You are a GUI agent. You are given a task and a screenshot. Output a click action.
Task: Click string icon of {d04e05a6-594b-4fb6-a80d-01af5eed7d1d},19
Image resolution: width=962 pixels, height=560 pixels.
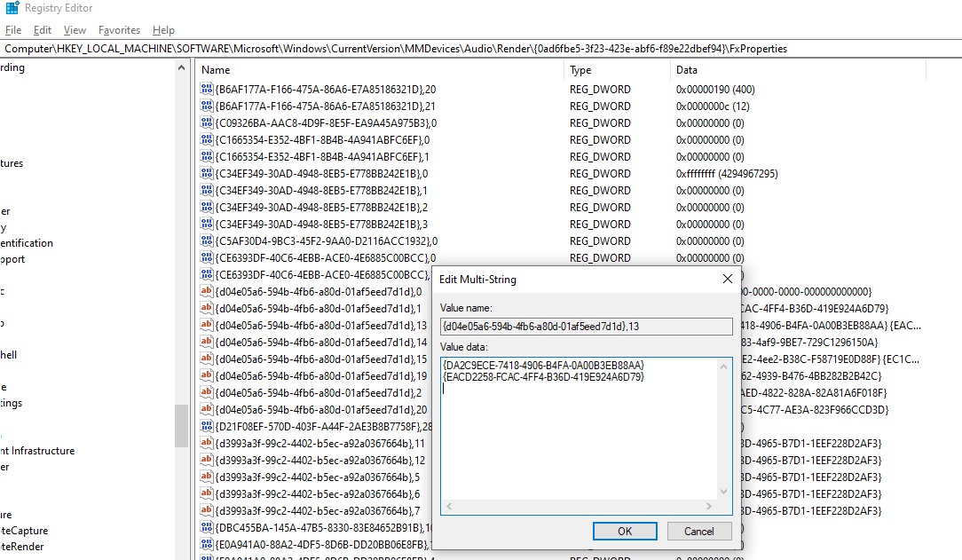pos(207,376)
